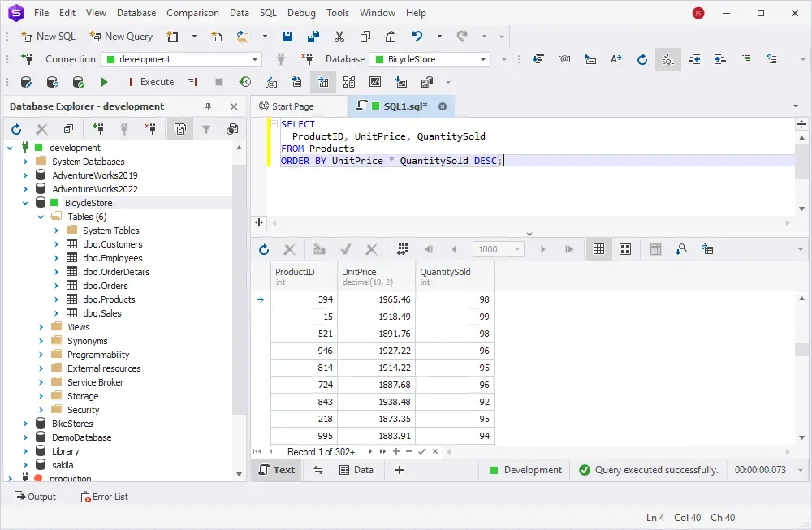The image size is (812, 530).
Task: Open the Database dropdown showing BicycleStore
Action: (484, 59)
